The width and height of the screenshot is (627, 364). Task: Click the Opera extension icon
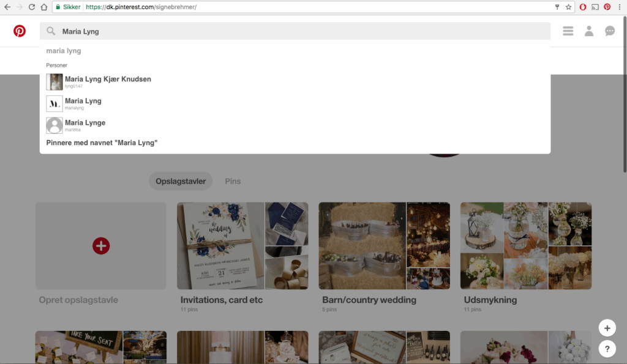[583, 7]
